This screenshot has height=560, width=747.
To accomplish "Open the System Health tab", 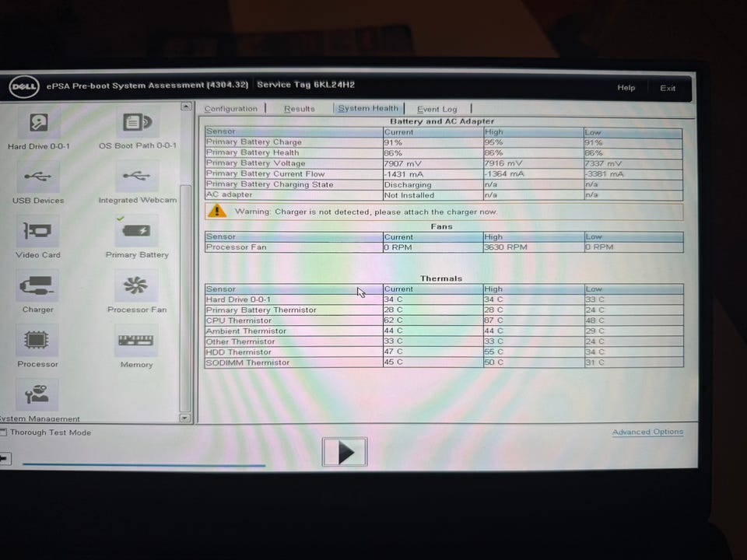I will 368,109.
